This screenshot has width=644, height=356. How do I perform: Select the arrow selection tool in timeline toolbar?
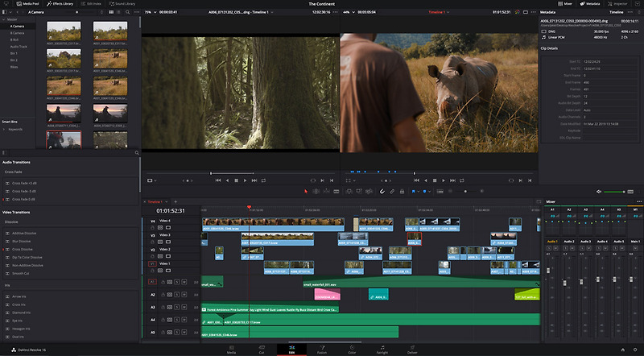tap(306, 192)
